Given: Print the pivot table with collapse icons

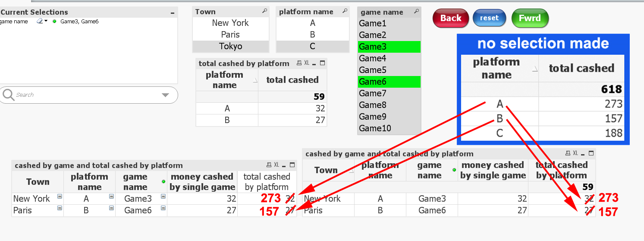Looking at the screenshot, I should [269, 165].
